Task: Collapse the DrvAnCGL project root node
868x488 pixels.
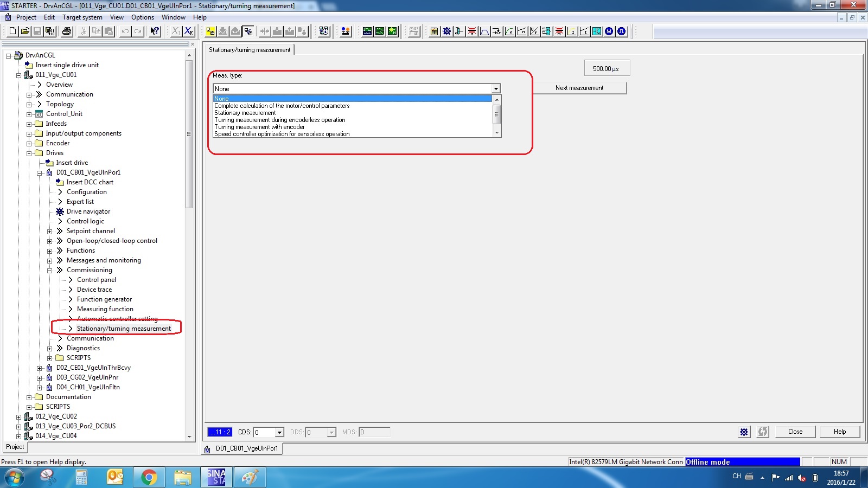Action: [x=9, y=55]
